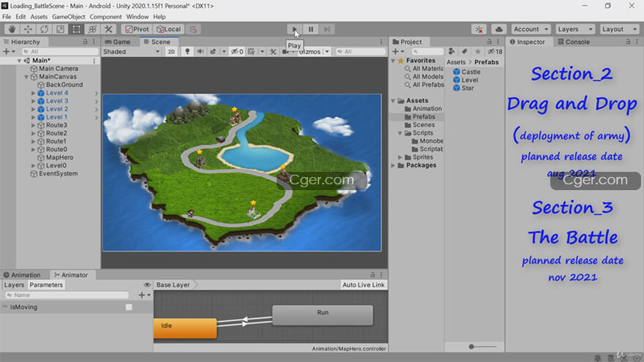Toggle scene audio speaker icon
This screenshot has width=644, height=362.
(200, 52)
